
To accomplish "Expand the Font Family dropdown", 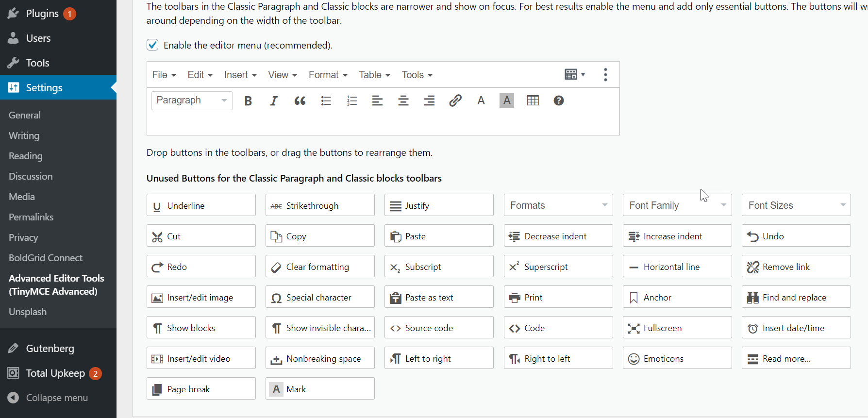I will pyautogui.click(x=677, y=205).
